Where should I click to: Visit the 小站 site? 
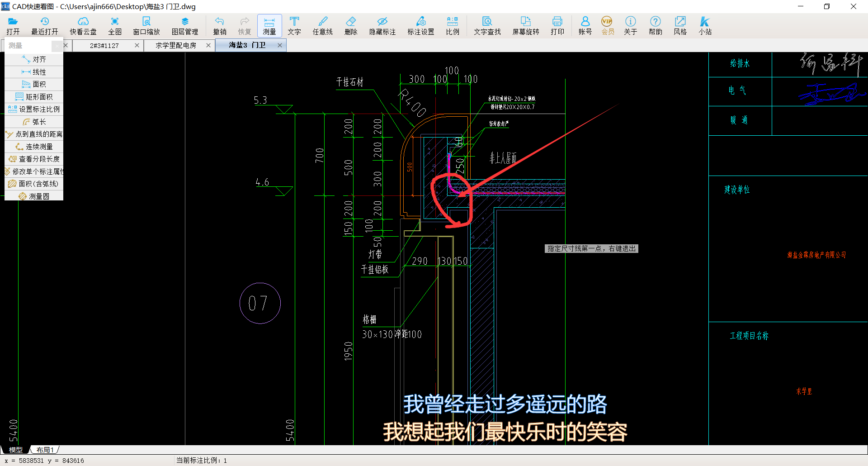tap(705, 26)
